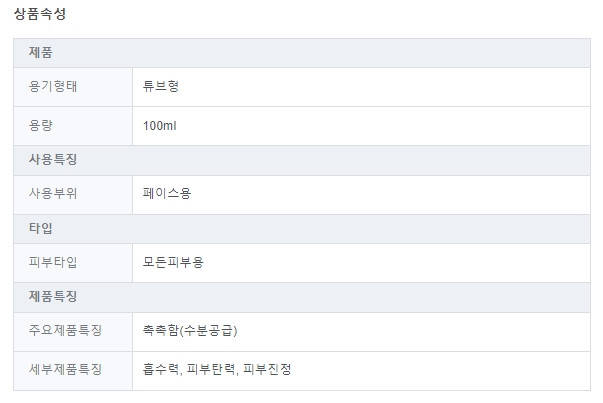Image resolution: width=603 pixels, height=403 pixels.
Task: Click the 용기형태 label cell
Action: [54, 87]
